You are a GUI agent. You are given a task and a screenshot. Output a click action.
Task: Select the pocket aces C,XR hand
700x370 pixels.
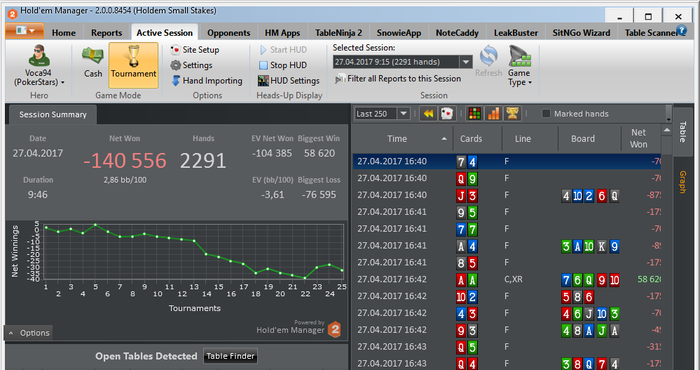(x=507, y=279)
